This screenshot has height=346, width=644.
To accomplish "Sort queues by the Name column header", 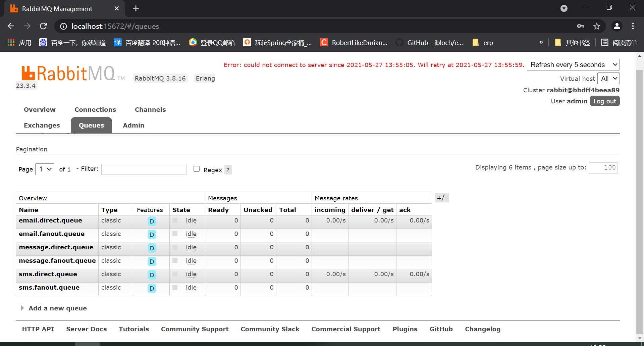I will point(29,210).
